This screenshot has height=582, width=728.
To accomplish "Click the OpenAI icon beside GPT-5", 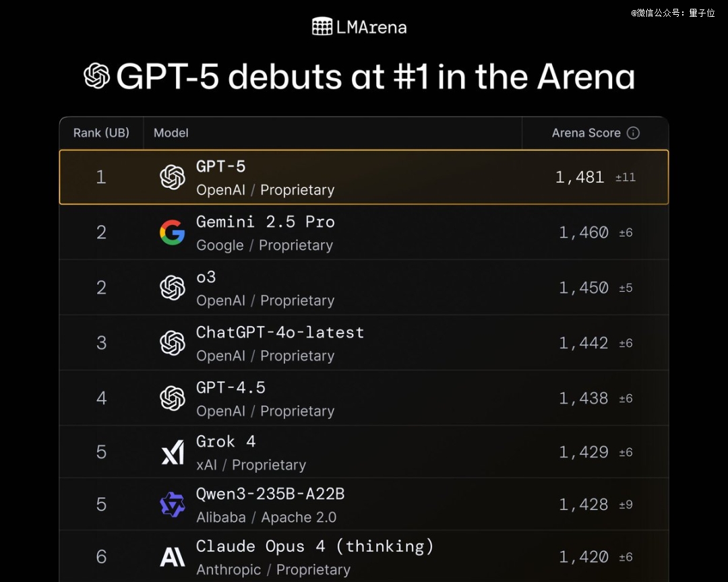I will (173, 177).
